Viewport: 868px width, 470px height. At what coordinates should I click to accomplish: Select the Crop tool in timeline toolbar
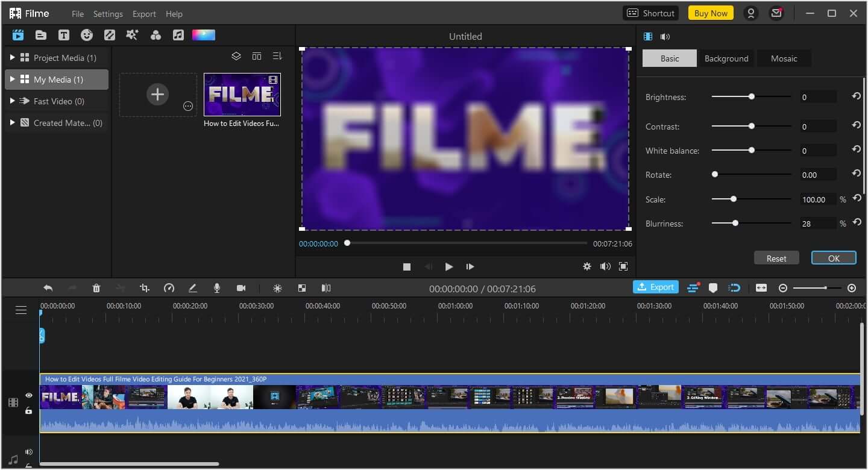[145, 288]
